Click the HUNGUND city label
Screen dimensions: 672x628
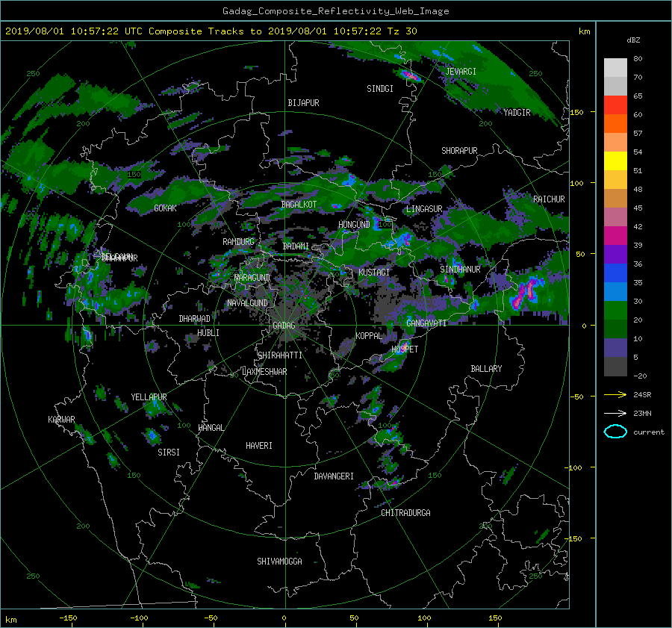[354, 225]
